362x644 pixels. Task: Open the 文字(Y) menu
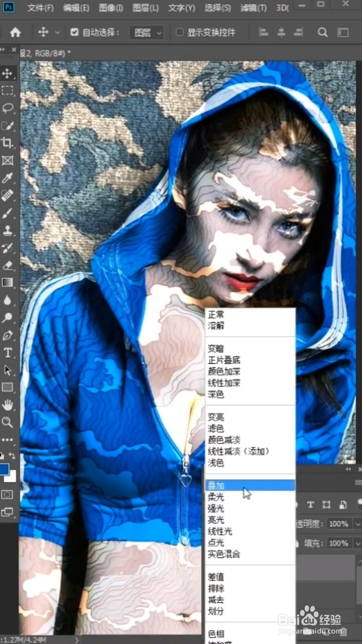(182, 8)
